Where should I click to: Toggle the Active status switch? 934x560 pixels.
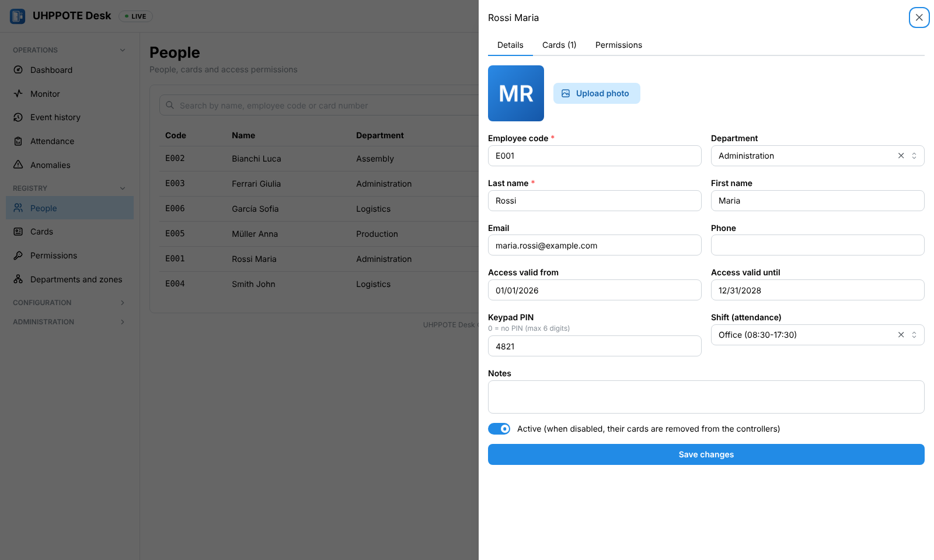(x=499, y=429)
